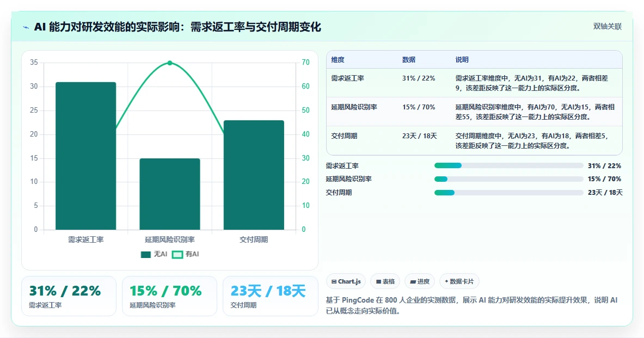This screenshot has width=644, height=338.
Task: Toggle the 无AI legend item
Action: [154, 254]
